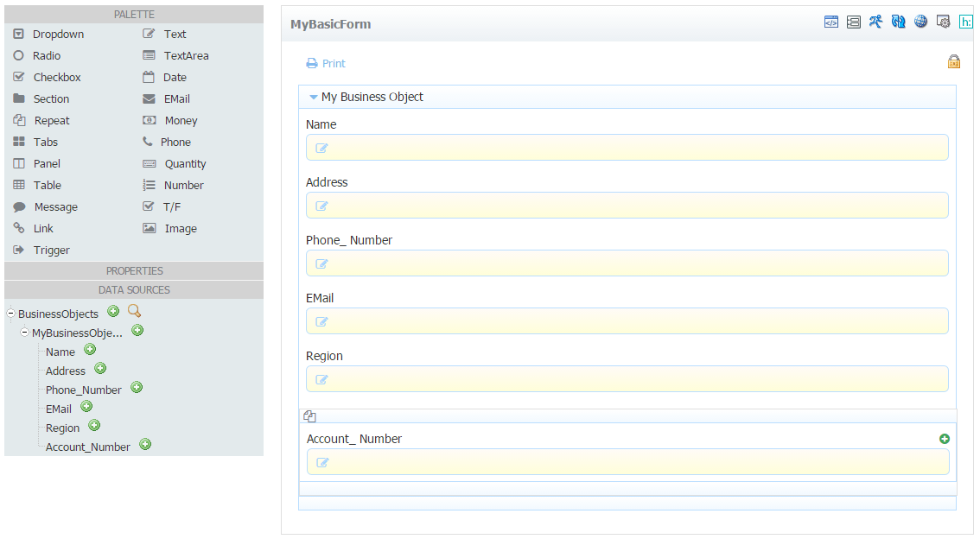Collapse the BusinessObjects tree node
Image resolution: width=980 pixels, height=539 pixels.
pos(10,313)
